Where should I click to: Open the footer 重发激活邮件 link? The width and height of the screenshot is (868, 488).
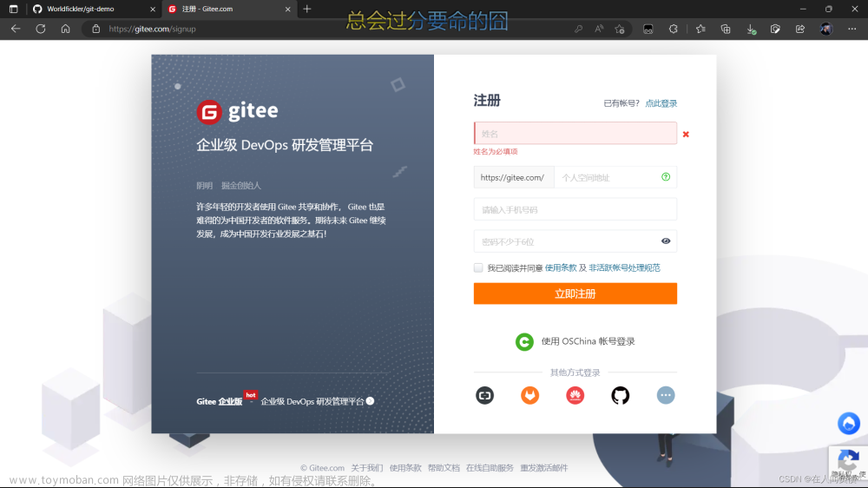click(x=543, y=468)
